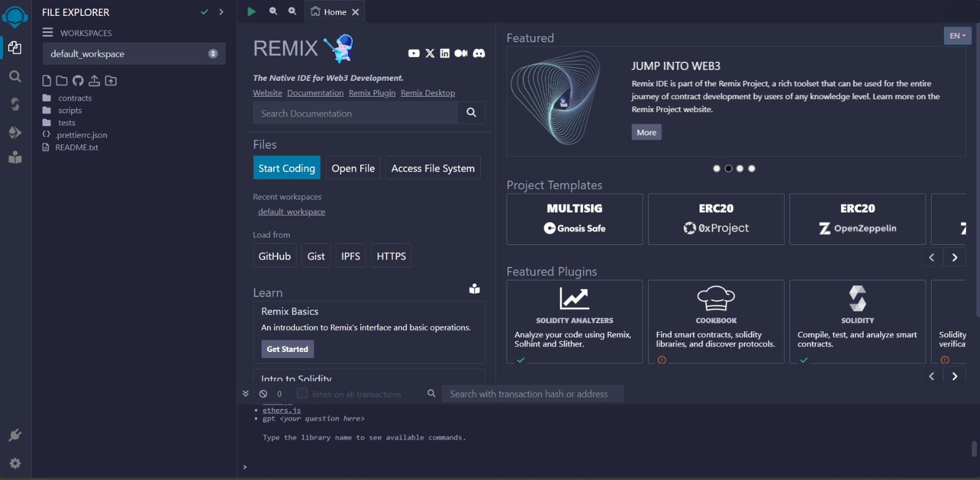Open the Remix YouTube icon
The height and width of the screenshot is (480, 980).
pyautogui.click(x=414, y=53)
